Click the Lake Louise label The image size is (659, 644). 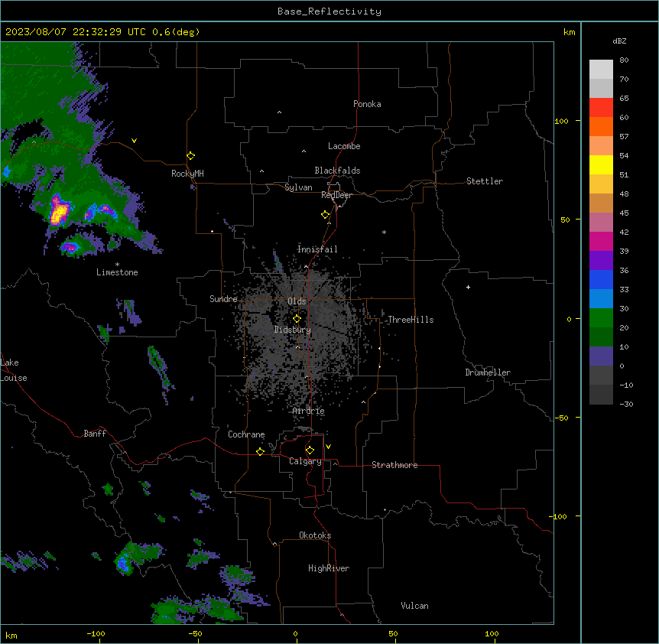(x=14, y=370)
